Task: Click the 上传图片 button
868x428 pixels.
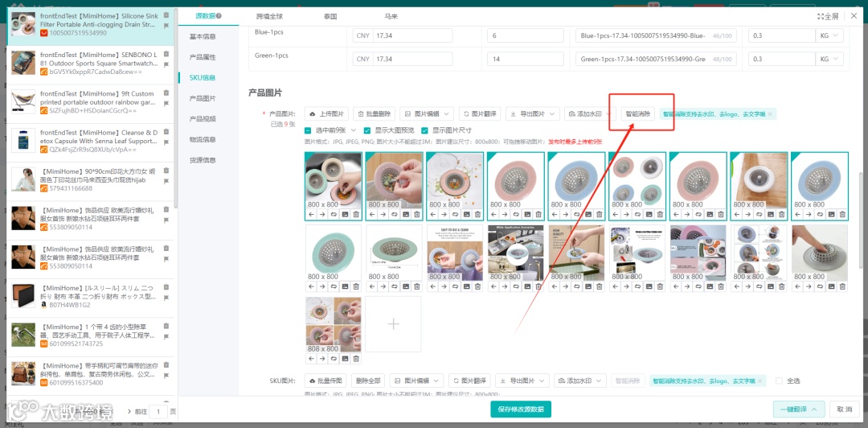Action: click(326, 114)
